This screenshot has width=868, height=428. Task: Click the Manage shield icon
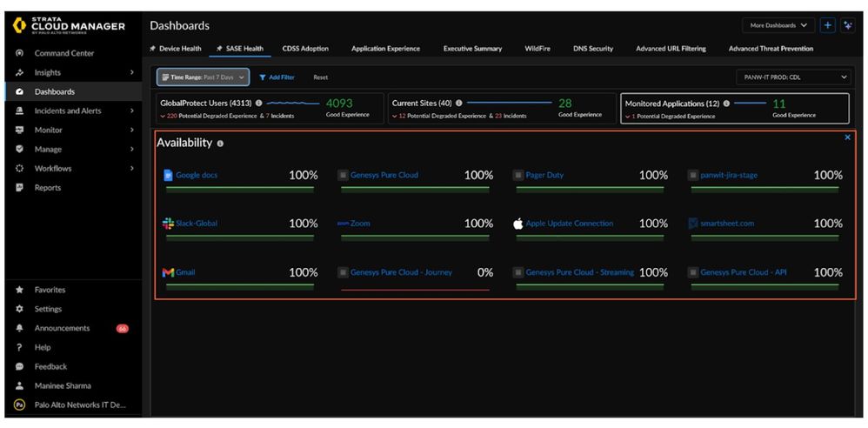[x=19, y=149]
